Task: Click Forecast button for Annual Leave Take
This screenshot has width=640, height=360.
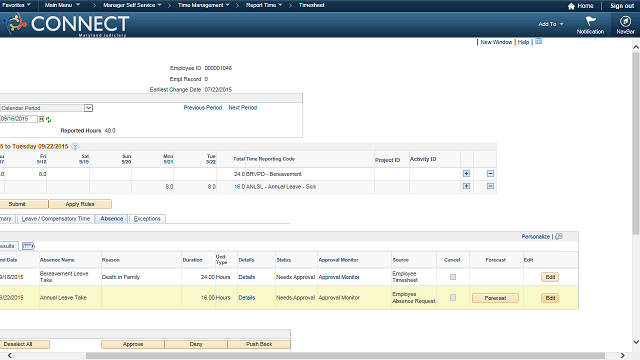Action: [x=495, y=298]
